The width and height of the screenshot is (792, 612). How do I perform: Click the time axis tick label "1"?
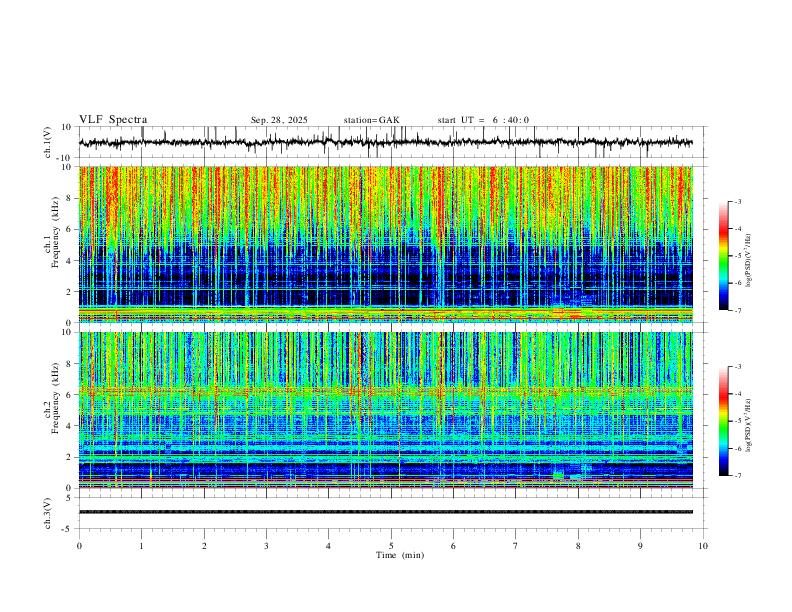point(141,546)
